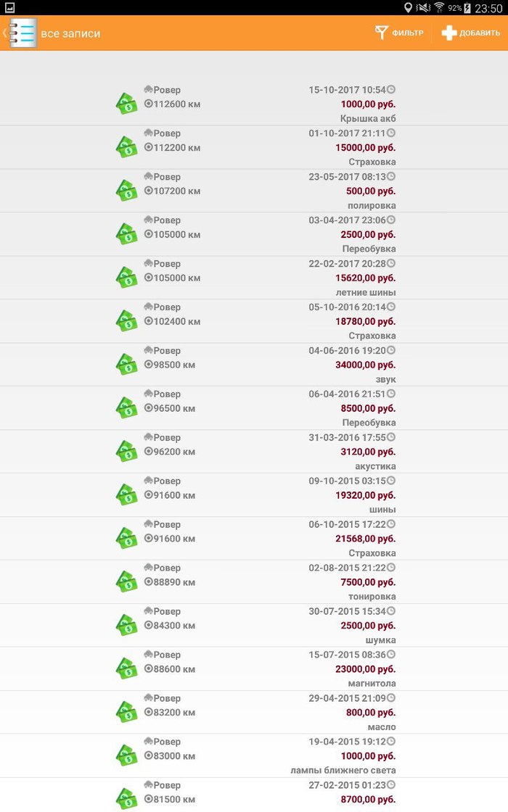Open the все записи title menu
The width and height of the screenshot is (508, 812).
pyautogui.click(x=70, y=34)
